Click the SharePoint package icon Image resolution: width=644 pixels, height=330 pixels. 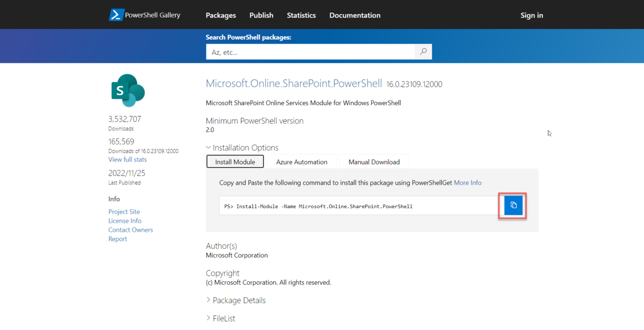click(128, 90)
